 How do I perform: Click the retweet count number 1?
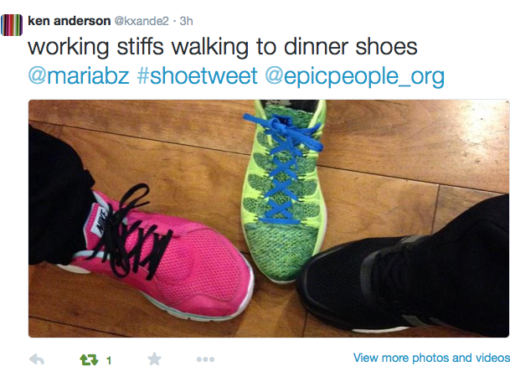pyautogui.click(x=109, y=360)
